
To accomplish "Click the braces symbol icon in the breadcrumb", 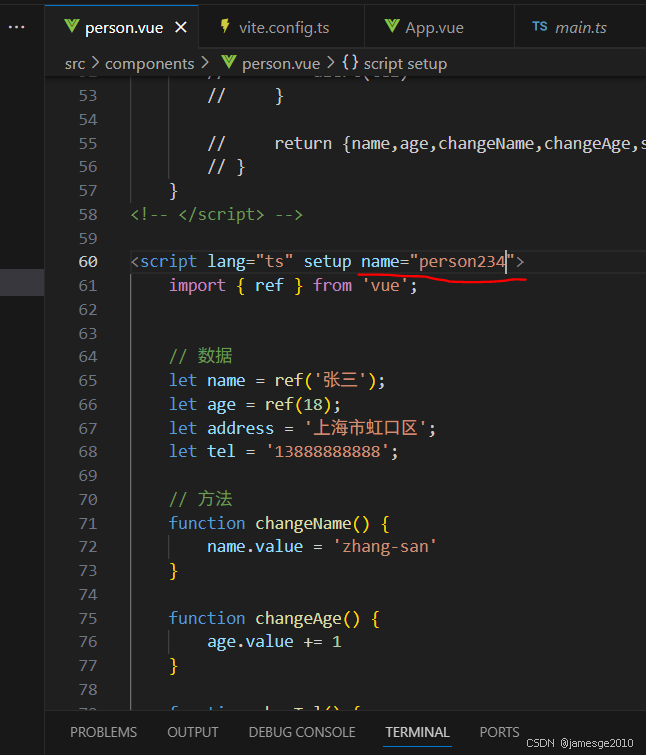I will pos(350,63).
